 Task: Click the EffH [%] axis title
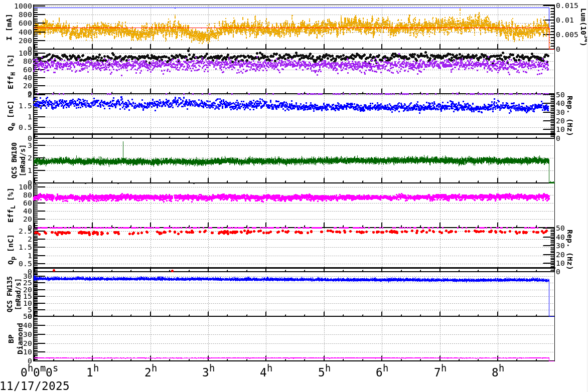click(x=11, y=72)
